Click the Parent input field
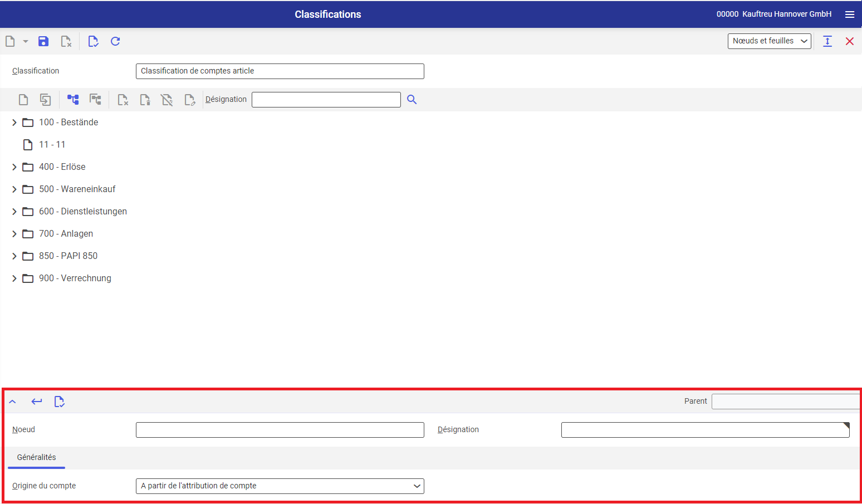 (x=785, y=402)
